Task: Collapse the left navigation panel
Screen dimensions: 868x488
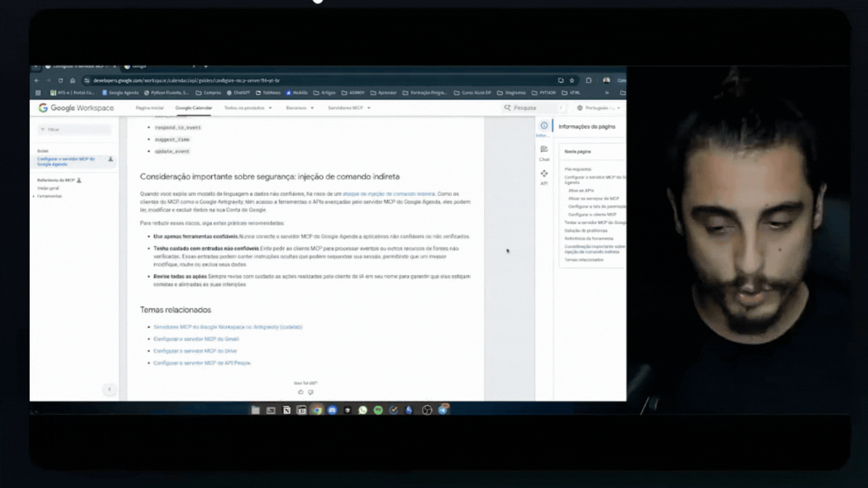Action: pos(109,389)
